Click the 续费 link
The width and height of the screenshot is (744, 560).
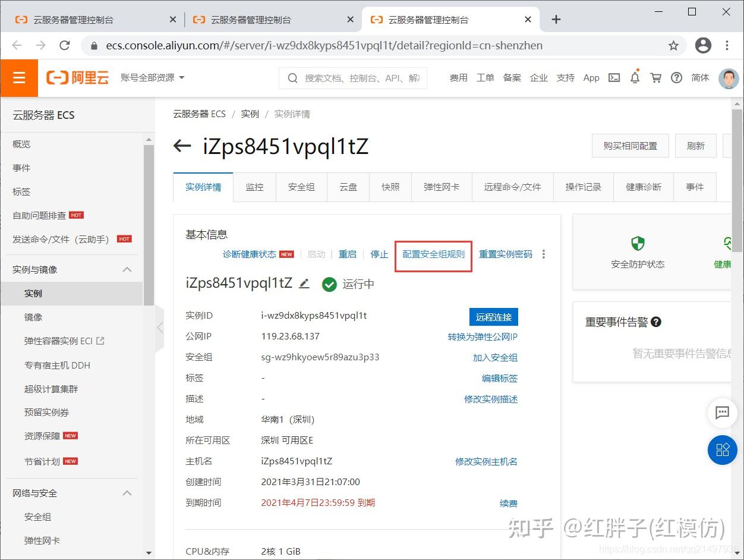509,504
